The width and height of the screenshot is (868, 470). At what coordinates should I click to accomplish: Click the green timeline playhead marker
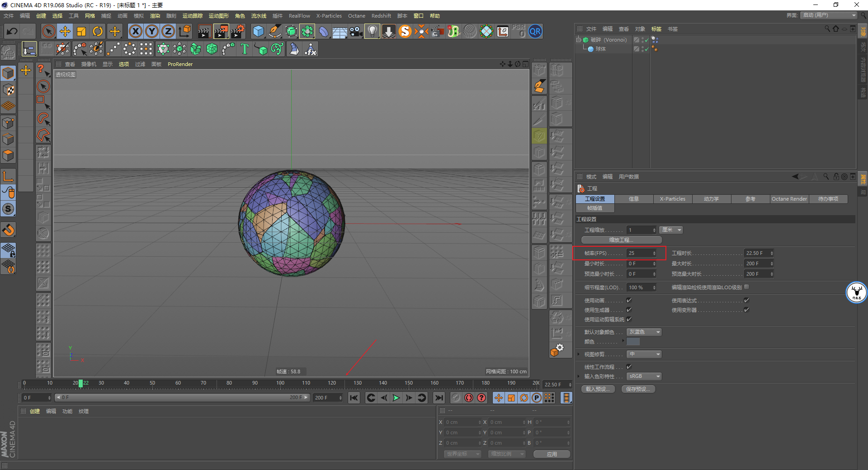click(80, 383)
